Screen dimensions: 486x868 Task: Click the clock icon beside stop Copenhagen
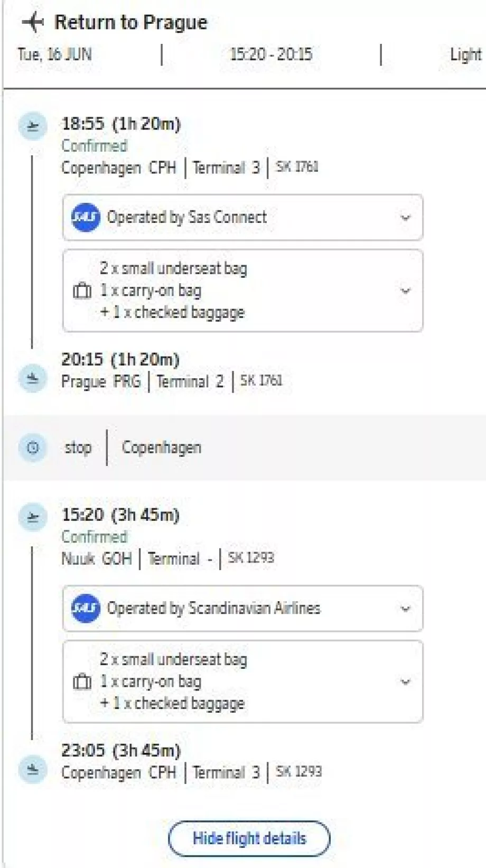[33, 448]
